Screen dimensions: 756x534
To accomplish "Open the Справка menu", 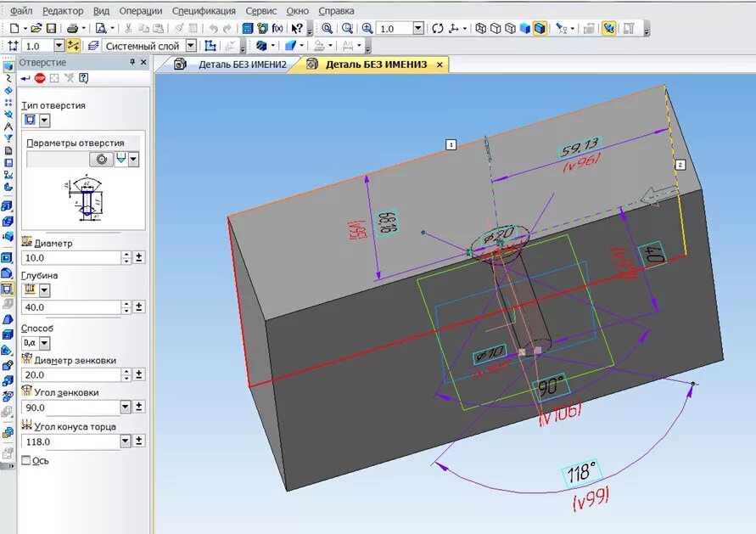I will (x=336, y=11).
